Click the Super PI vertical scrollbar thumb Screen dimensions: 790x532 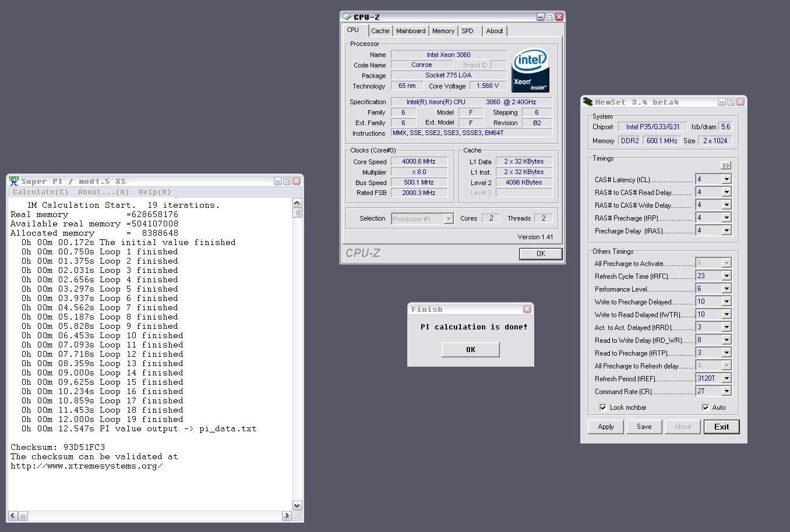pyautogui.click(x=297, y=212)
